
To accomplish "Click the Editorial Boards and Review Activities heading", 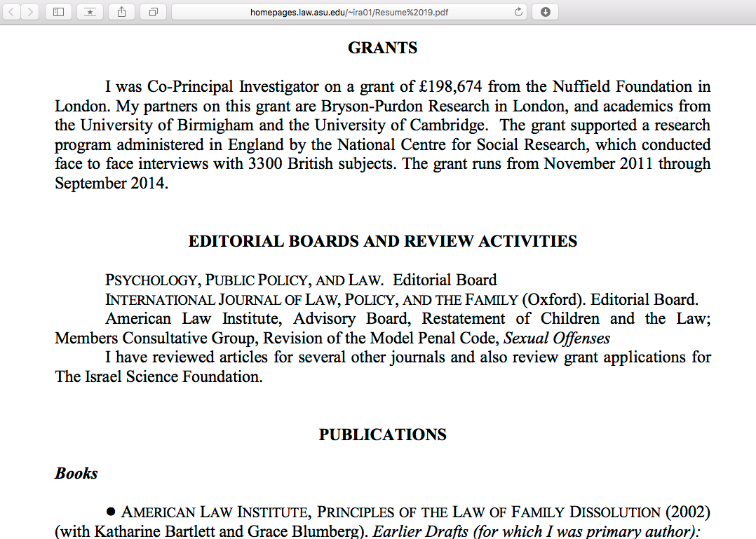I will pyautogui.click(x=382, y=242).
